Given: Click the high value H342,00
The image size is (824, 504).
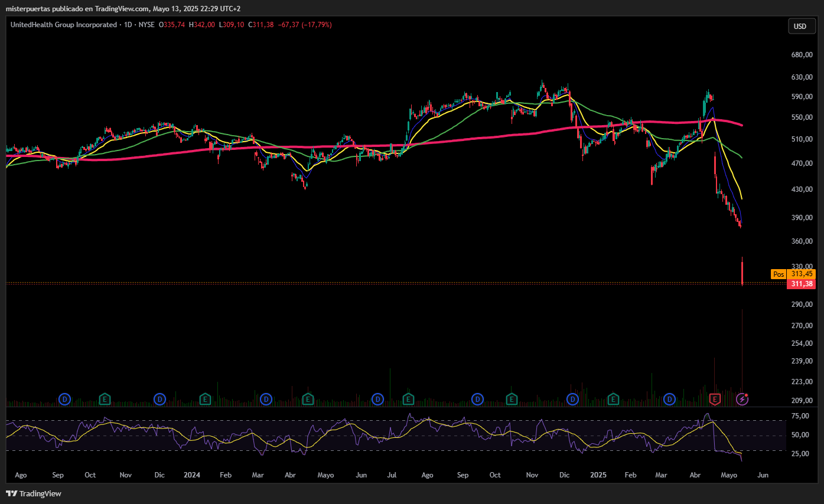Looking at the screenshot, I should pyautogui.click(x=202, y=25).
